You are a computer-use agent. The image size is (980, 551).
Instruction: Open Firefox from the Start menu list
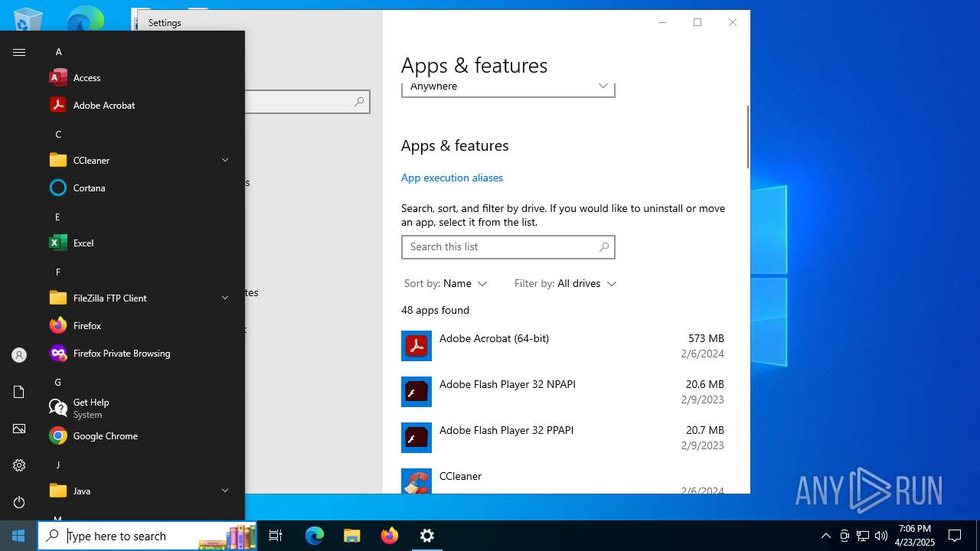(x=139, y=325)
